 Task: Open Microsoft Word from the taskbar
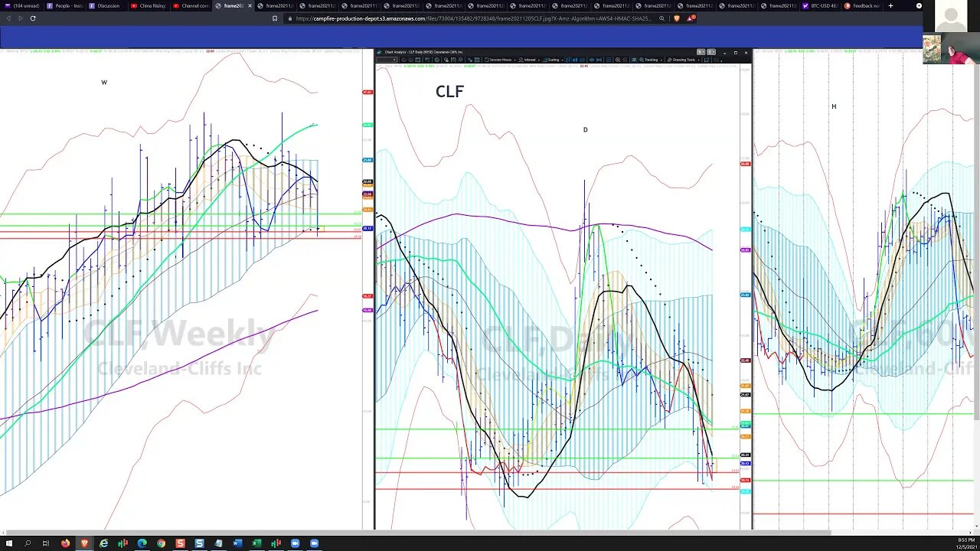click(237, 543)
